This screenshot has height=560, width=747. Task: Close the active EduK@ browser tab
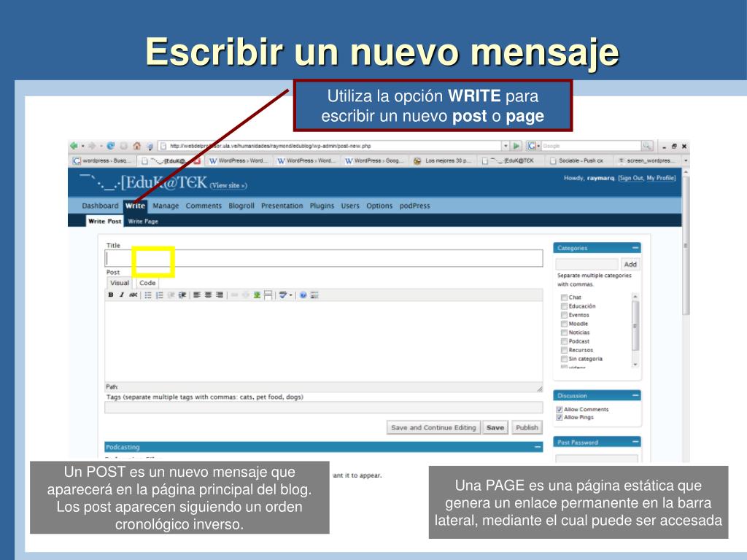197,161
